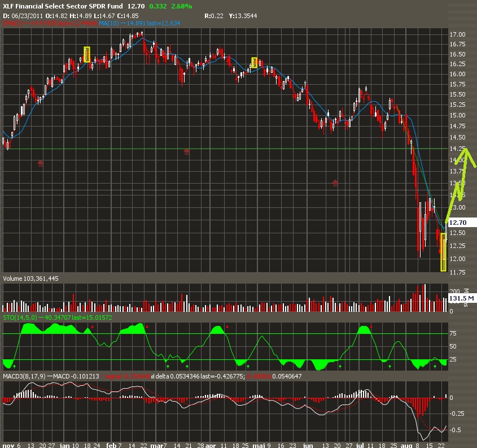Screen dimensions: 477x448
Task: Click stochastic red down arrow near January 24
Action: click(92, 327)
